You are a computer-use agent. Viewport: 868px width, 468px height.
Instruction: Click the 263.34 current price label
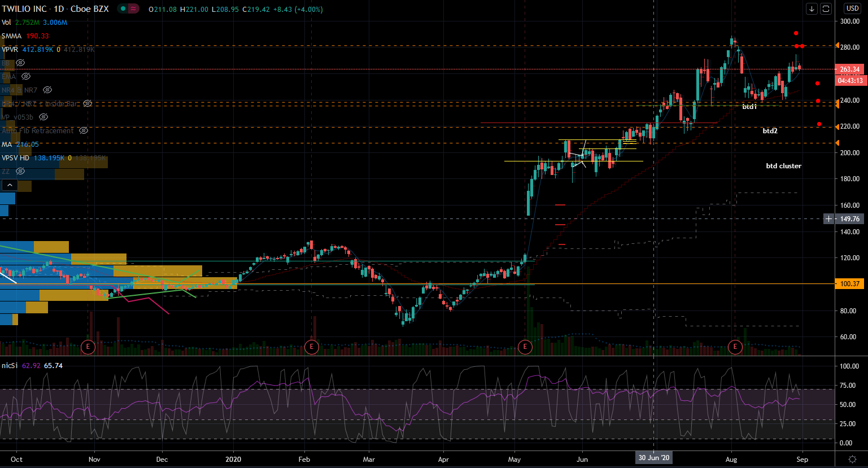coord(849,69)
